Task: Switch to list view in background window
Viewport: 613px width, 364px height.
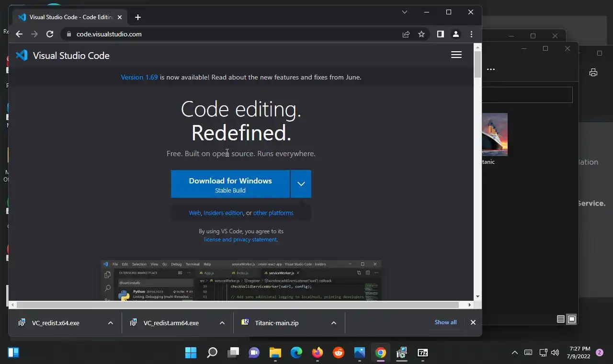Action: click(x=561, y=319)
